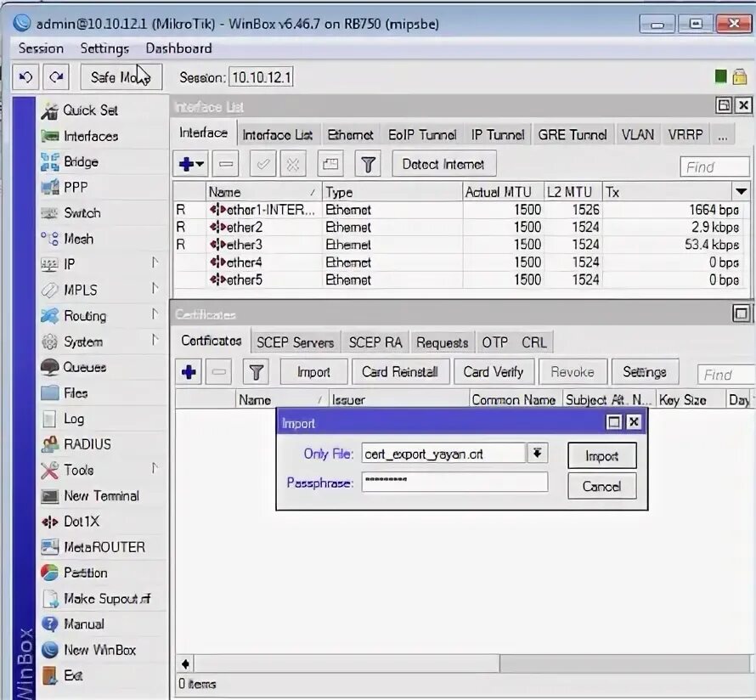
Task: Select the ether2 interface row
Action: click(461, 227)
